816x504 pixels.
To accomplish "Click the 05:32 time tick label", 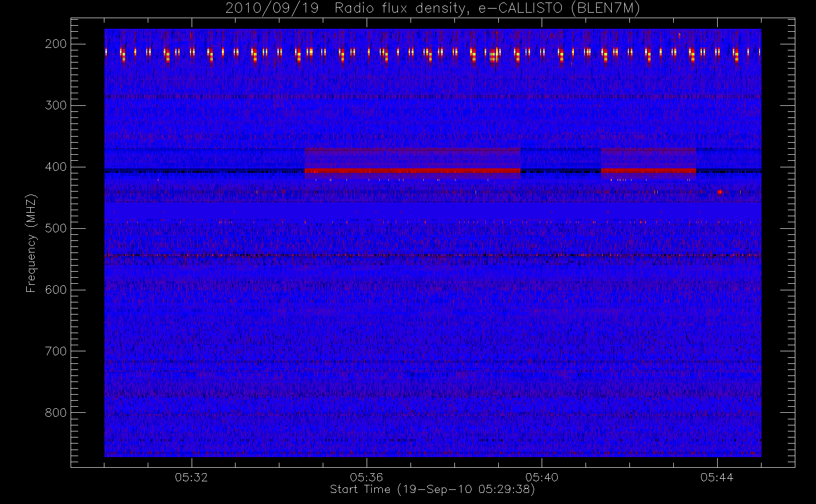I will [x=192, y=477].
